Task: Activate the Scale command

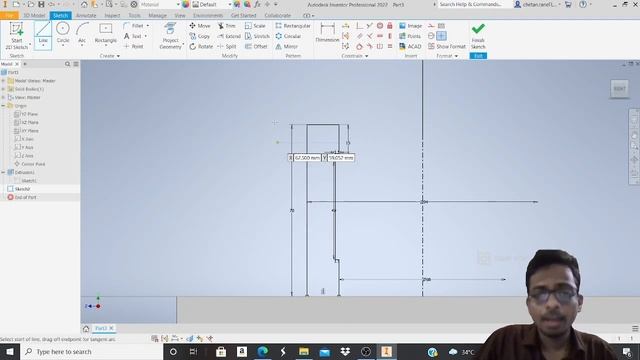Action: (256, 26)
